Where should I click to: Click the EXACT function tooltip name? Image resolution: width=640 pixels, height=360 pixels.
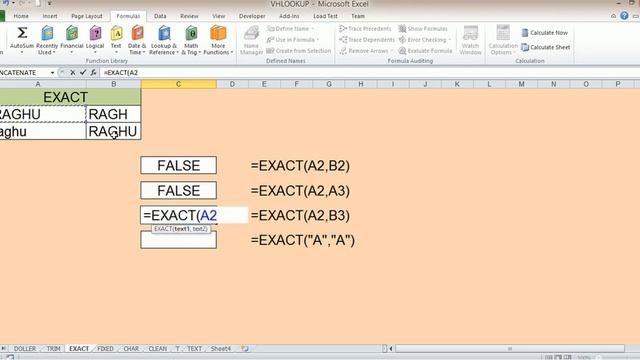tap(163, 229)
